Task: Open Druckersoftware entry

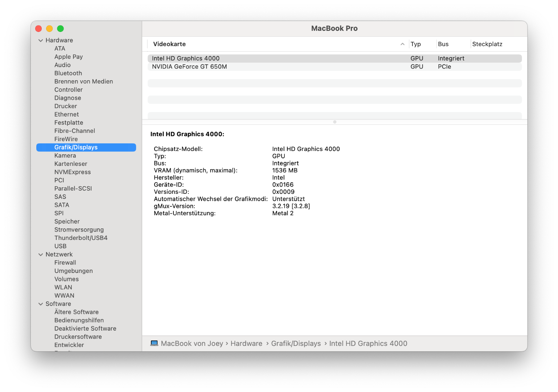Action: coord(78,337)
